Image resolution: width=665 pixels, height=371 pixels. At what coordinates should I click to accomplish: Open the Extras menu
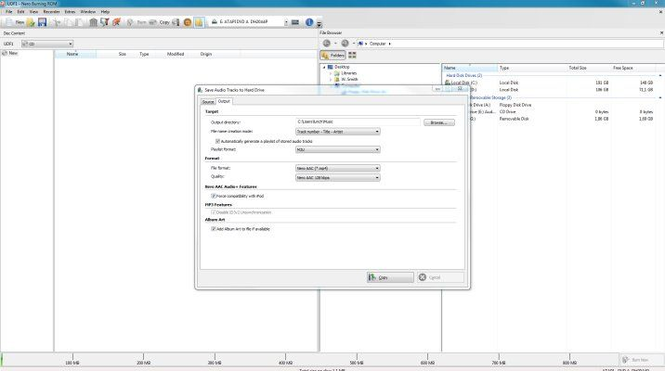click(x=70, y=12)
